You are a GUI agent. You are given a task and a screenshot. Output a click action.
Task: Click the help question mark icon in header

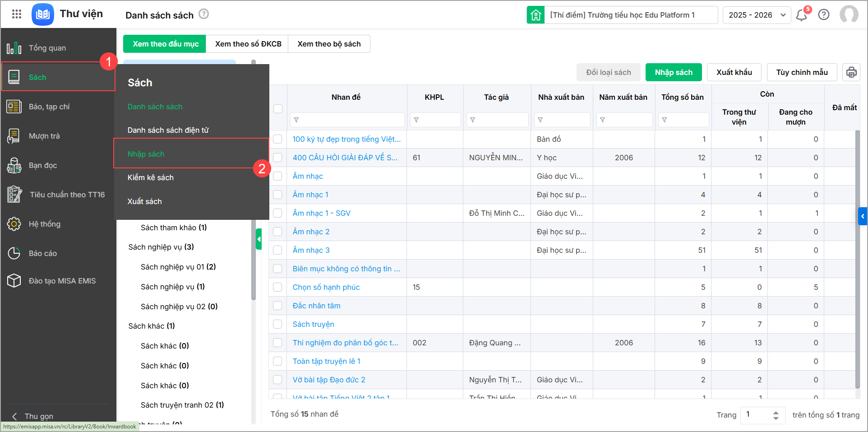coord(824,15)
